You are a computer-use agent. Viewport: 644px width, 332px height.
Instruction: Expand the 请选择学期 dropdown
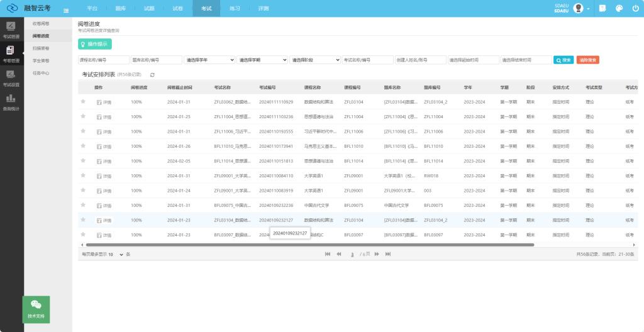pyautogui.click(x=262, y=60)
